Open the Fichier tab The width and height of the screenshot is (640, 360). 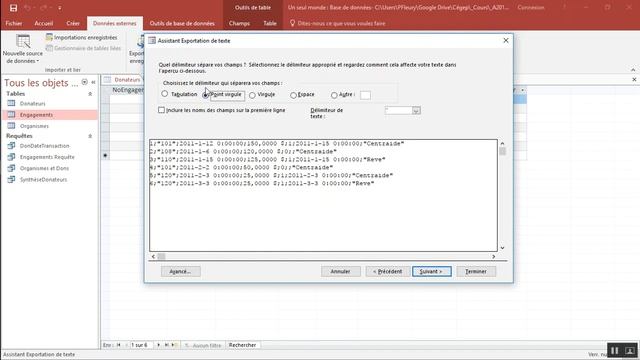14,23
